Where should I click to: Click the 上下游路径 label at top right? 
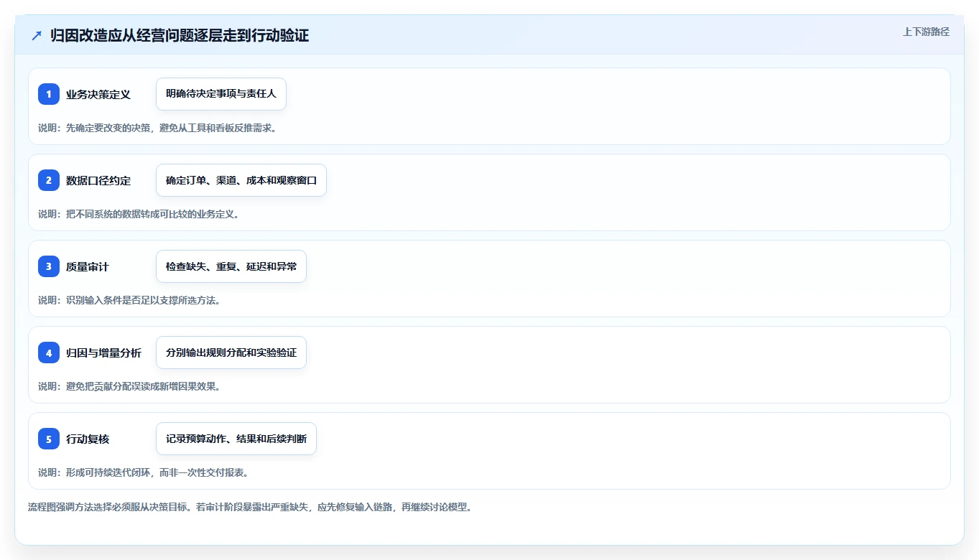point(926,32)
